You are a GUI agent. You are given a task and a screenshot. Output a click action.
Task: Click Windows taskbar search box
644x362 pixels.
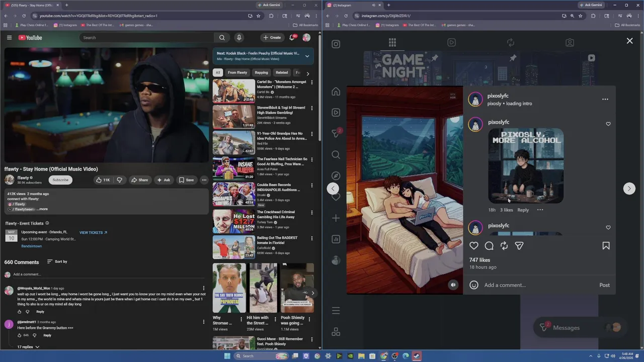tap(260, 356)
